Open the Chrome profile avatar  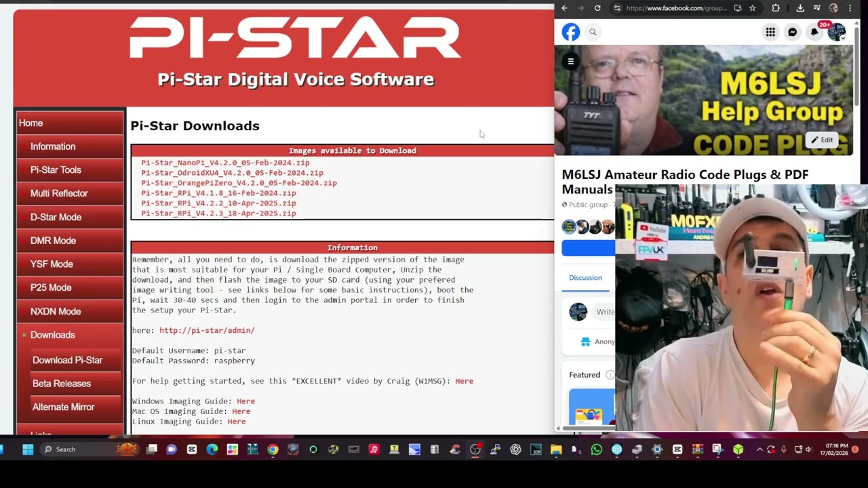click(x=833, y=8)
